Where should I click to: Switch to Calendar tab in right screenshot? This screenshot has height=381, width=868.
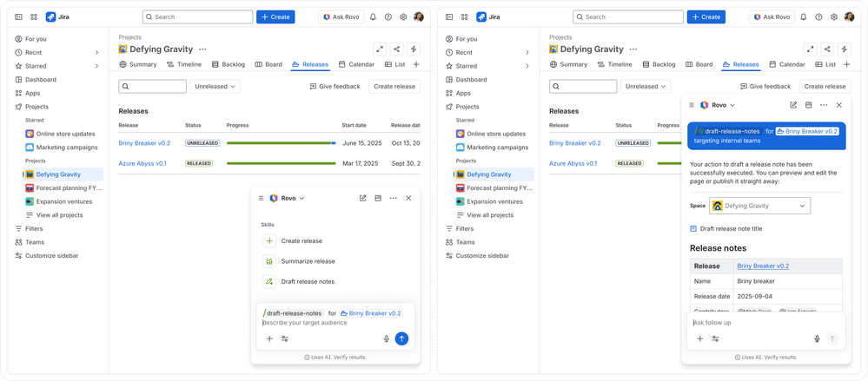click(x=787, y=65)
